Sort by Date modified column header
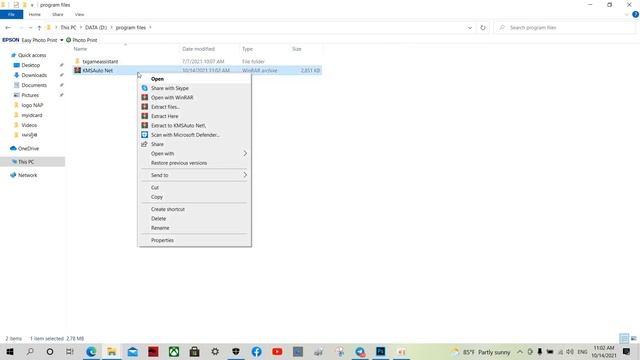Image resolution: width=640 pixels, height=360 pixels. coord(198,49)
